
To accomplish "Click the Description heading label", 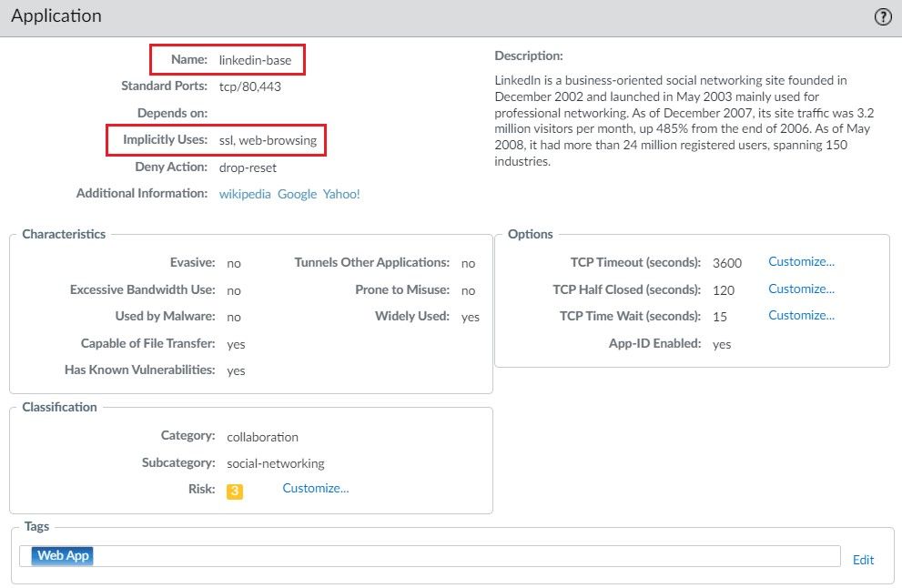I will (x=529, y=56).
